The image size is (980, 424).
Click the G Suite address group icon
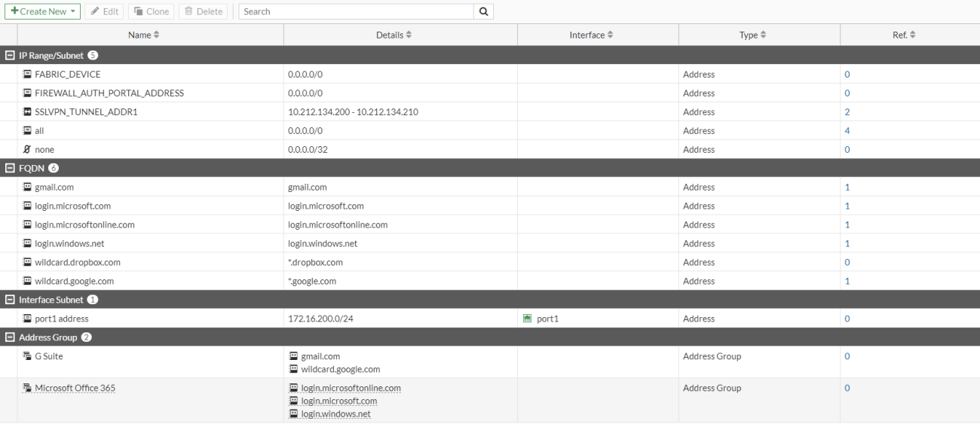pyautogui.click(x=28, y=356)
